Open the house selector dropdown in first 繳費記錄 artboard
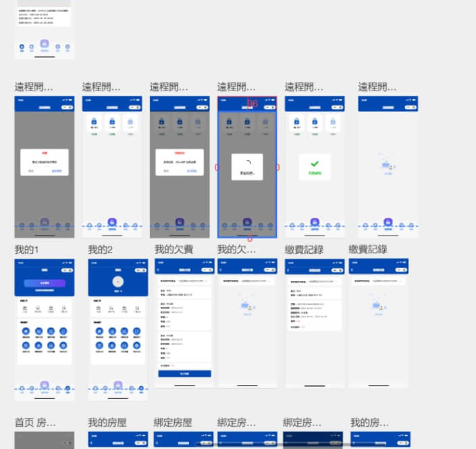 pyautogui.click(x=314, y=280)
